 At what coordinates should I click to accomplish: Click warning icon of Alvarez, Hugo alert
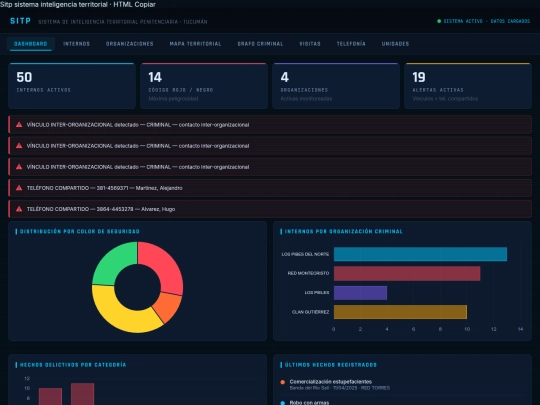pos(19,209)
